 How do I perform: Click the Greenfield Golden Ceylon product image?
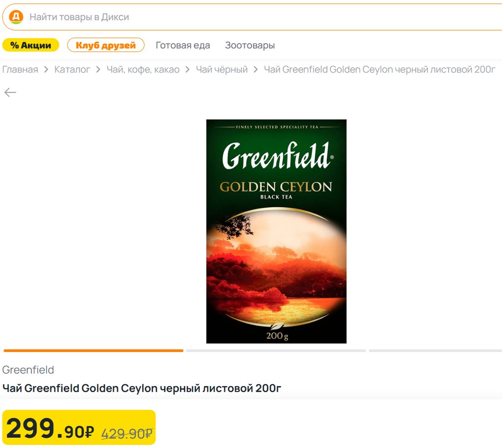point(276,231)
